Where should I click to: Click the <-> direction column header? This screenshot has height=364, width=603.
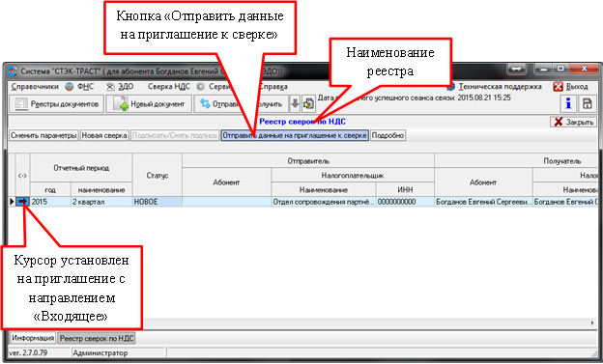pos(22,176)
